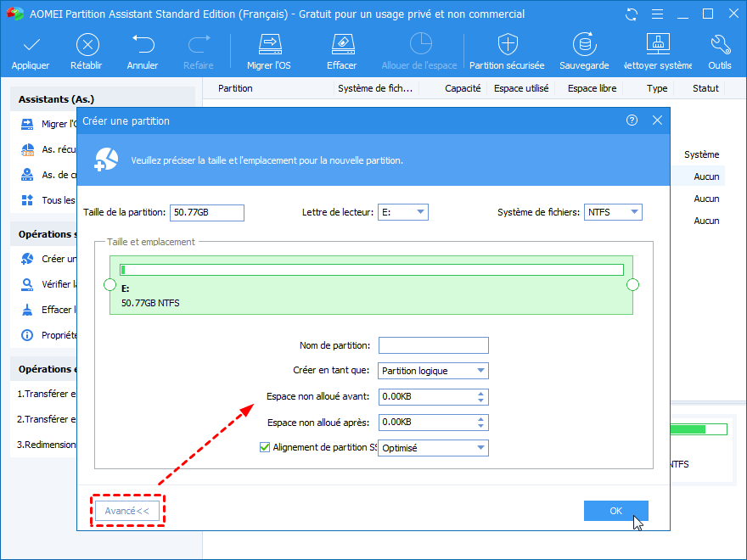Click the Effacer broom sidebar icon
The image size is (747, 560).
pyautogui.click(x=27, y=310)
